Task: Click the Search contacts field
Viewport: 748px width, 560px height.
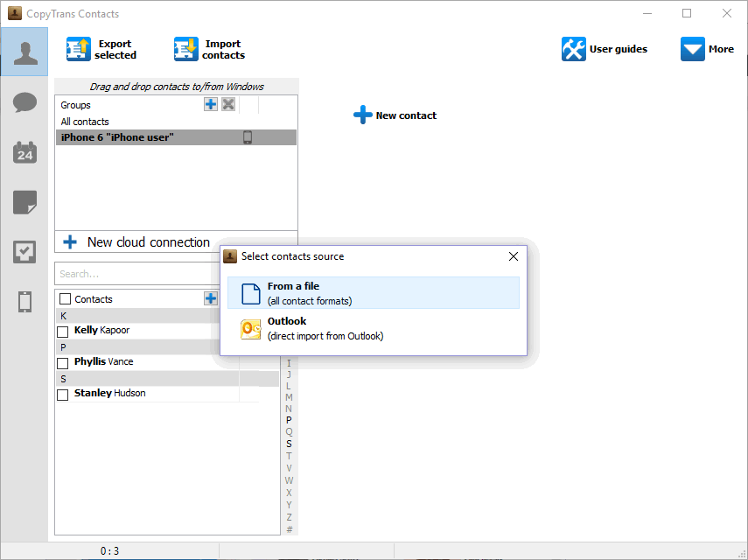Action: point(137,274)
